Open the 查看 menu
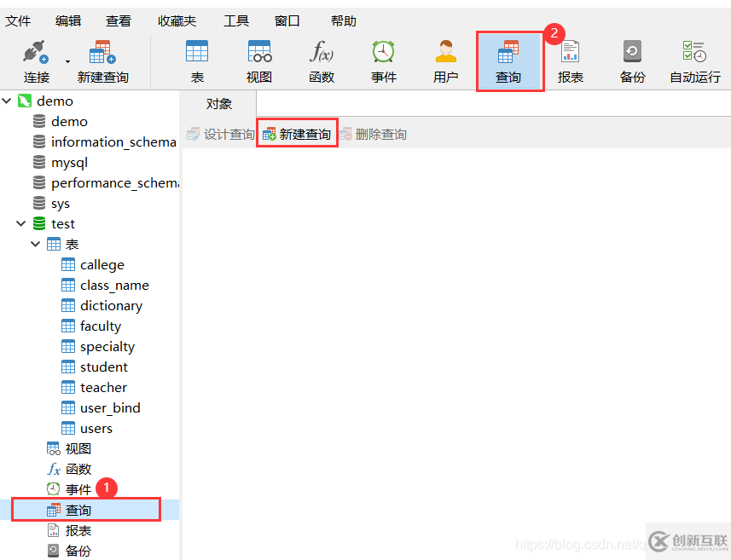Viewport: 731px width, 560px height. point(119,21)
